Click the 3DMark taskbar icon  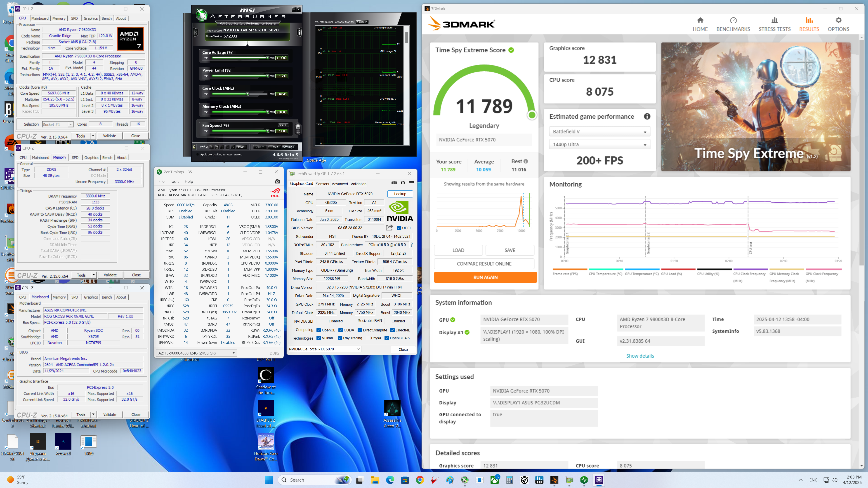[554, 480]
